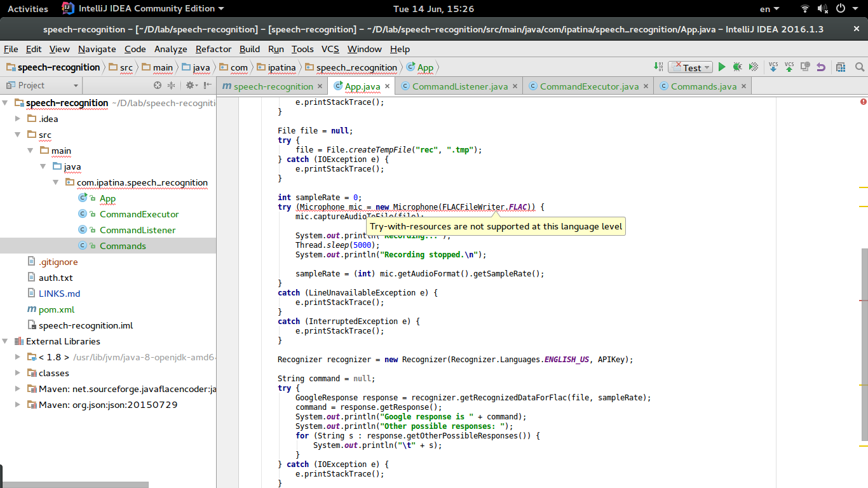
Task: Collapse the speech-recognition root node
Action: (5, 103)
